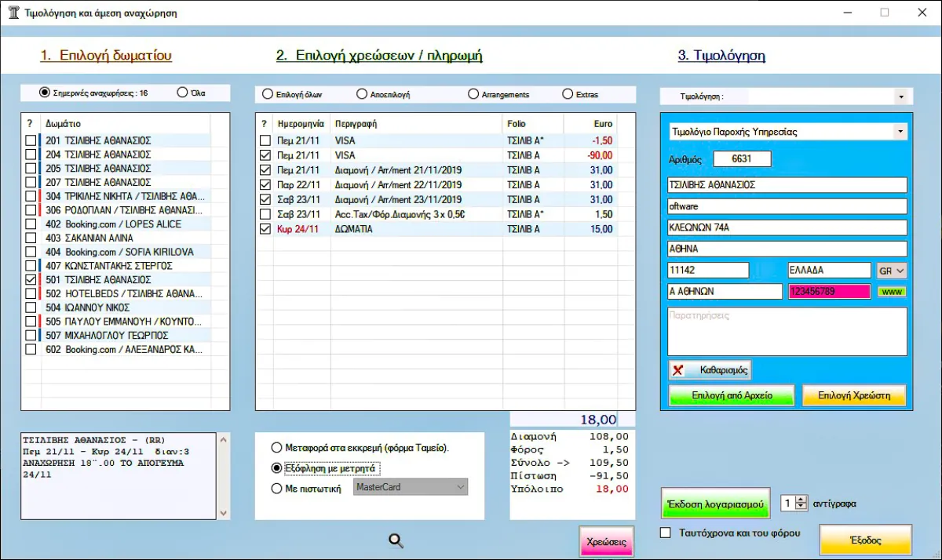Click the Παρατηρήσεις remarks text box

[787, 331]
